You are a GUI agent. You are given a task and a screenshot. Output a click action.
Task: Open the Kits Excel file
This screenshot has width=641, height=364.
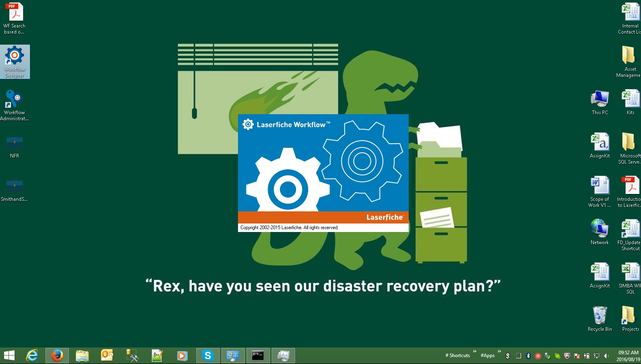(x=630, y=103)
